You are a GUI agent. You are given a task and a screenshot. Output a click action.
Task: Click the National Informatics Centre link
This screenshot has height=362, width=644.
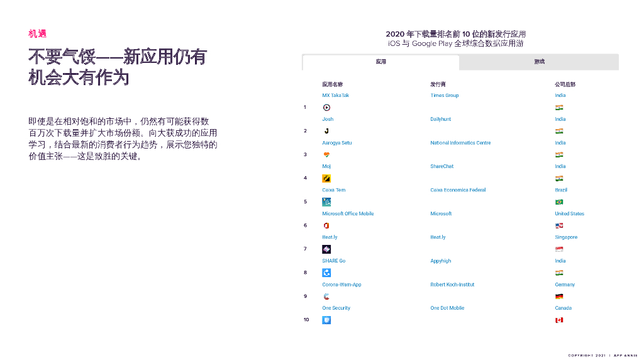tap(460, 143)
